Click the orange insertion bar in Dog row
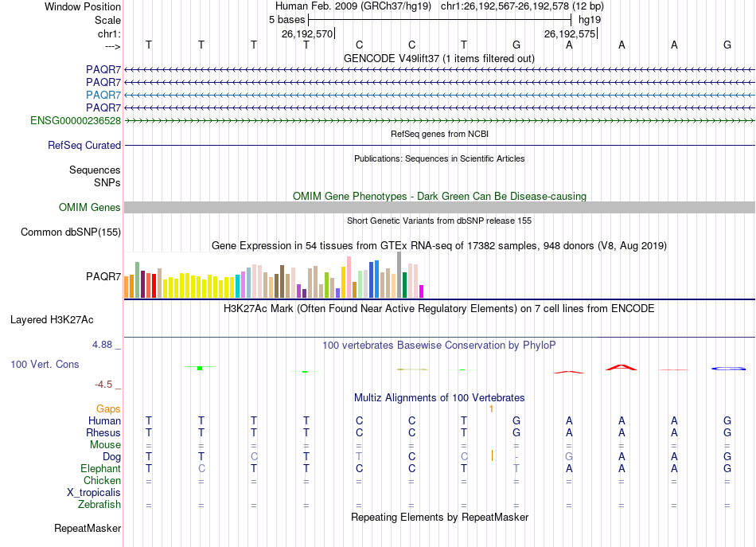 point(492,455)
